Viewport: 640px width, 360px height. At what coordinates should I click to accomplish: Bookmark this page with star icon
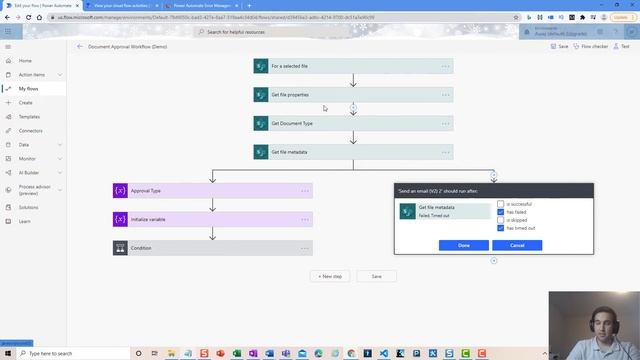click(516, 17)
